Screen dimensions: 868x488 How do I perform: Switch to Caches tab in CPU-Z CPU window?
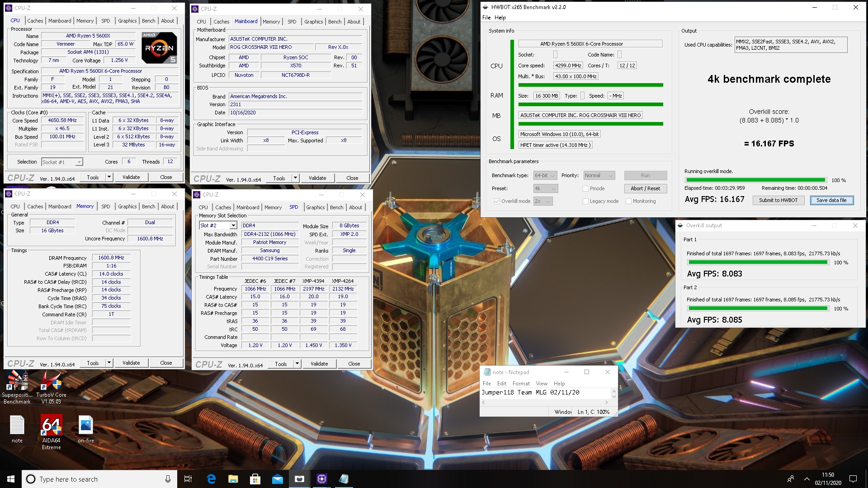35,21
